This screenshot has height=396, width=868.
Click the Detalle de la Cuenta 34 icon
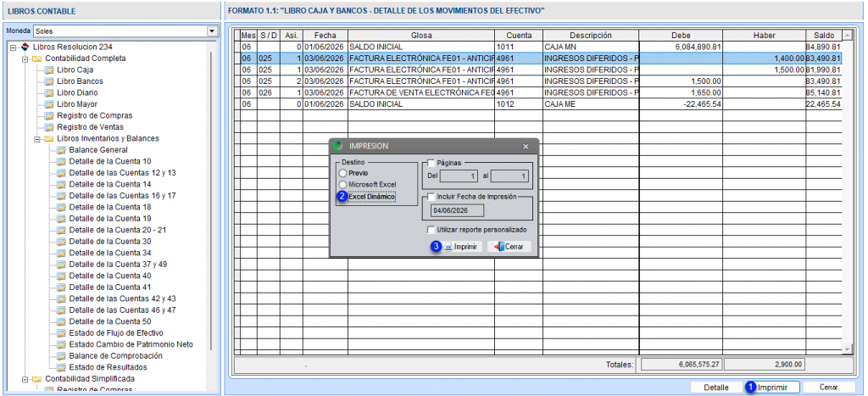tap(61, 253)
